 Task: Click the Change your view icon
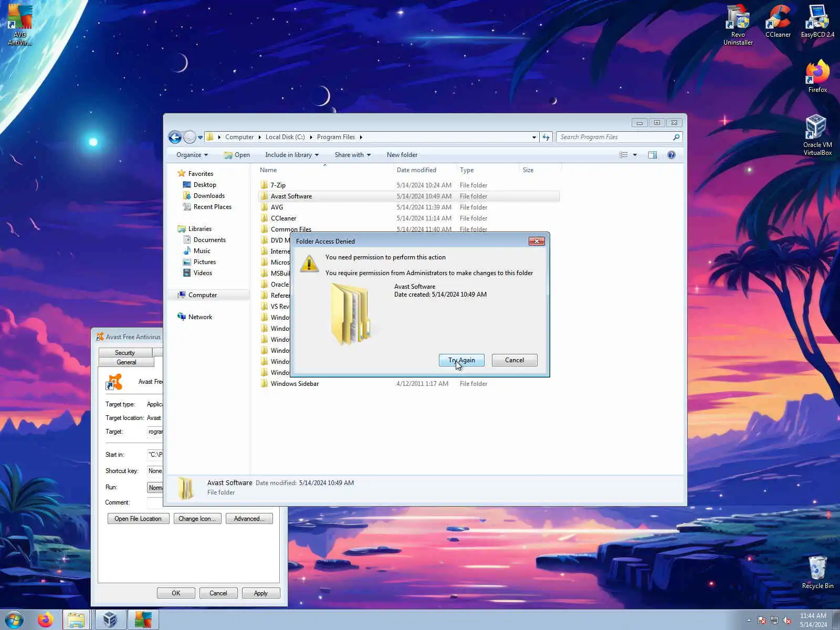coord(623,155)
